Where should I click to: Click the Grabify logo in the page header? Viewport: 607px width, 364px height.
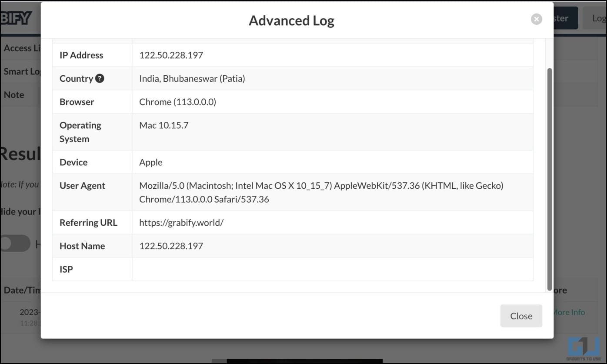tap(16, 18)
